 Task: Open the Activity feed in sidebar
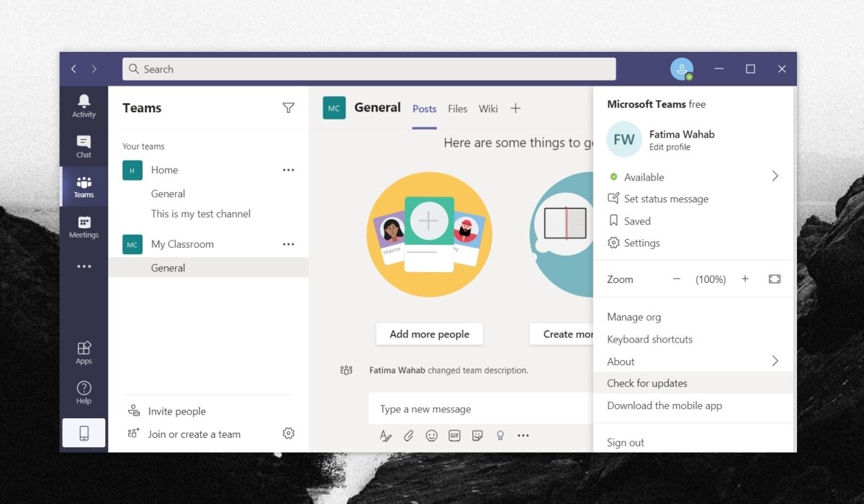pyautogui.click(x=84, y=106)
